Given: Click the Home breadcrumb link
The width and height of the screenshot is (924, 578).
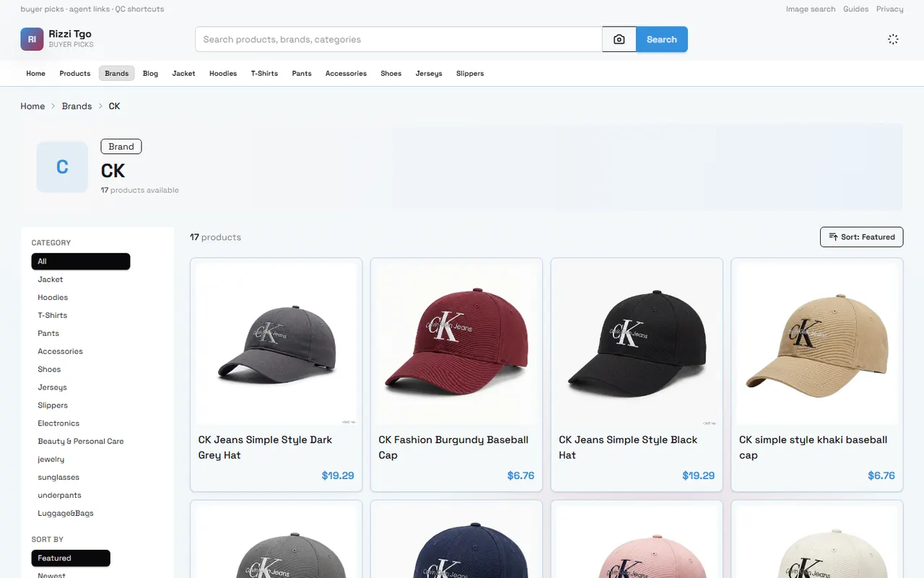Looking at the screenshot, I should 32,106.
